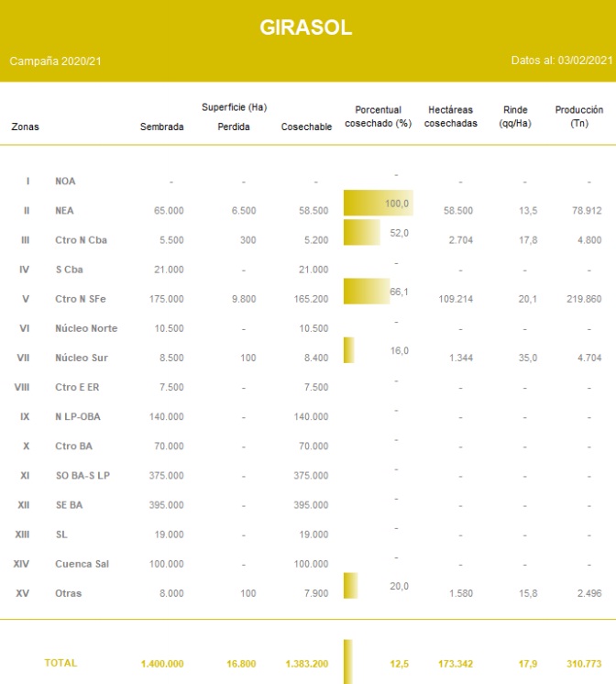Viewport: 616px width, 684px height.
Task: Click the NEA 100,0 percent progress bar
Action: click(x=377, y=204)
